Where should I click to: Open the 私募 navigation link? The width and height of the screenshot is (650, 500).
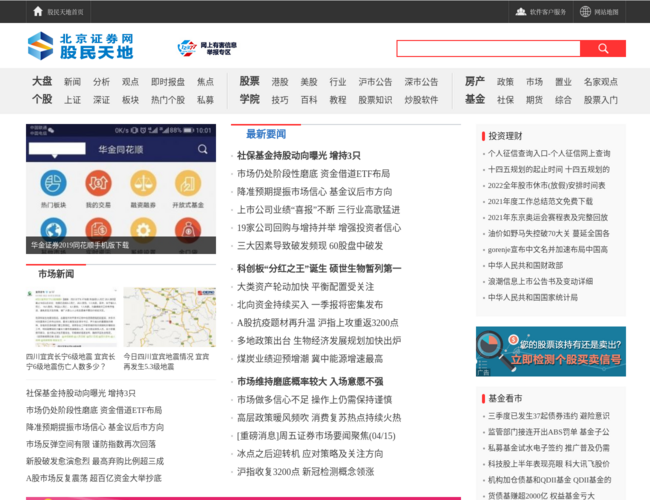coord(205,100)
